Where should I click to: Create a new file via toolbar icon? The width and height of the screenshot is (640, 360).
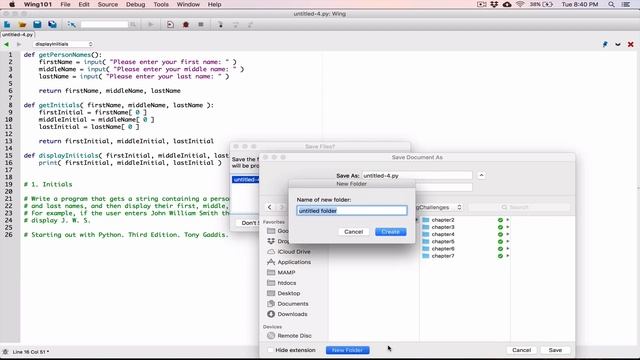7,24
